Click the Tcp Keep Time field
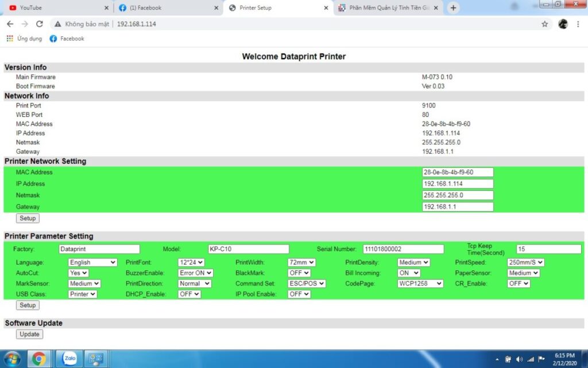The image size is (588, 368). pyautogui.click(x=548, y=249)
